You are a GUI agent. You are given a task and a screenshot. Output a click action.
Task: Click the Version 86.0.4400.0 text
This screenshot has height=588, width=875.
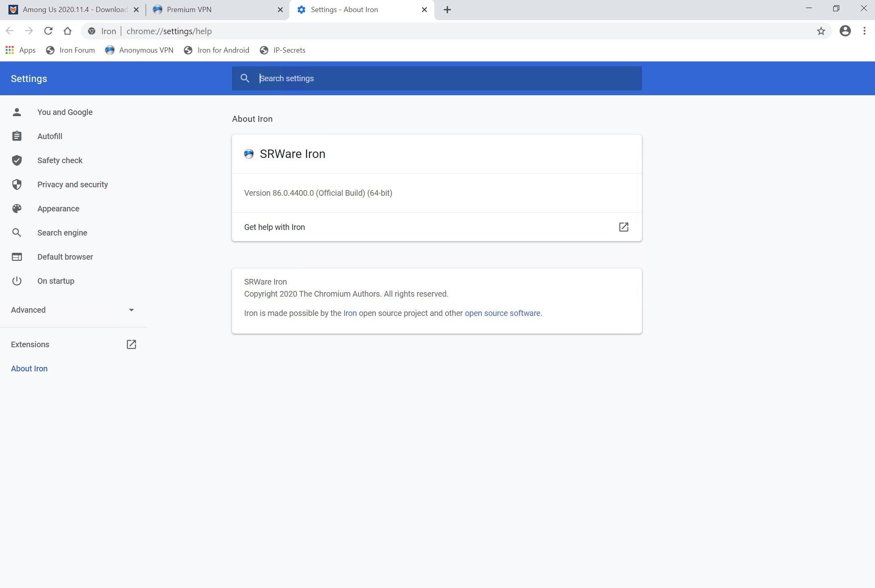tap(318, 193)
